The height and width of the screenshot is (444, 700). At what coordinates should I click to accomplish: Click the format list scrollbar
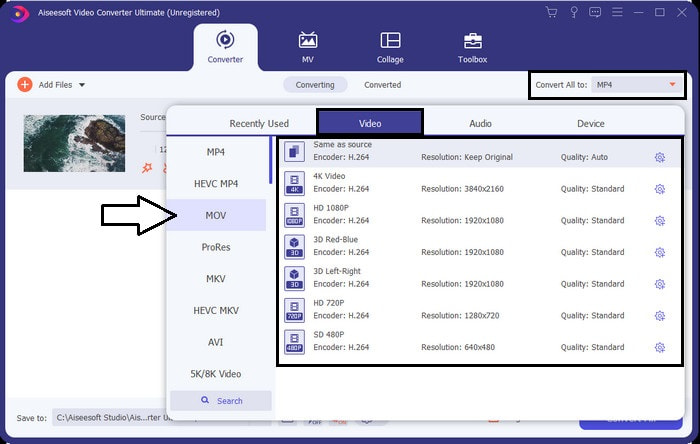click(271, 160)
